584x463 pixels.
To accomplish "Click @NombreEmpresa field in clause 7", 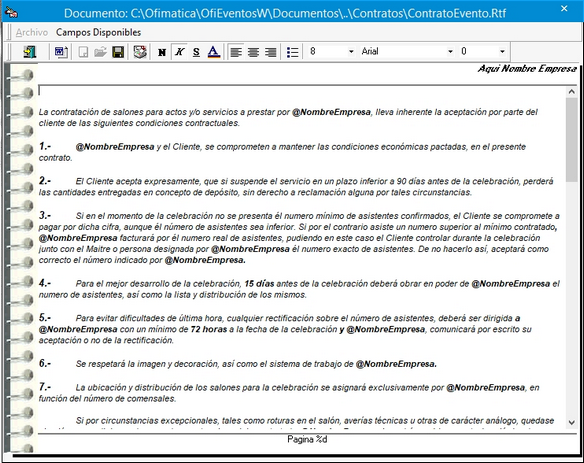I will pos(486,388).
